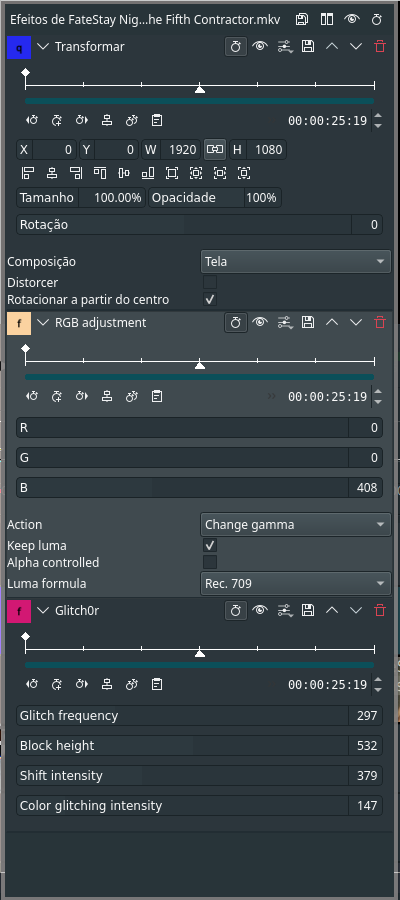Open the Composição dropdown showing Tela
This screenshot has height=900, width=400.
pos(296,262)
